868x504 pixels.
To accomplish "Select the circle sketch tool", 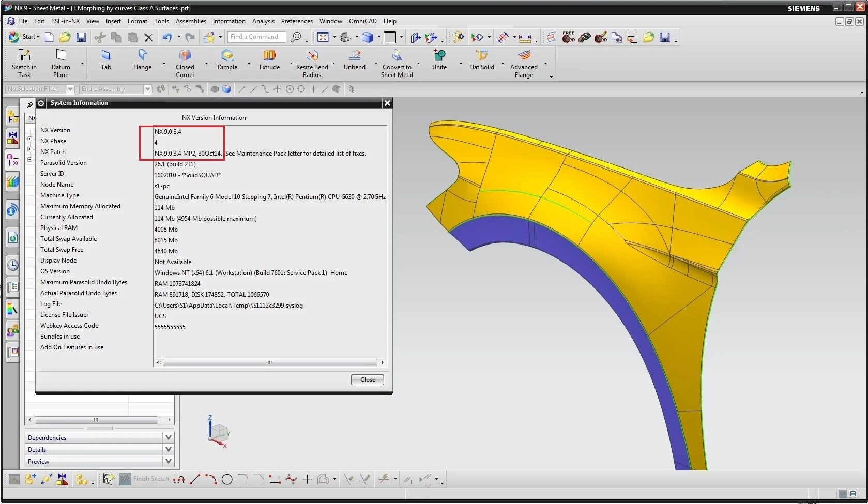I will tap(227, 479).
